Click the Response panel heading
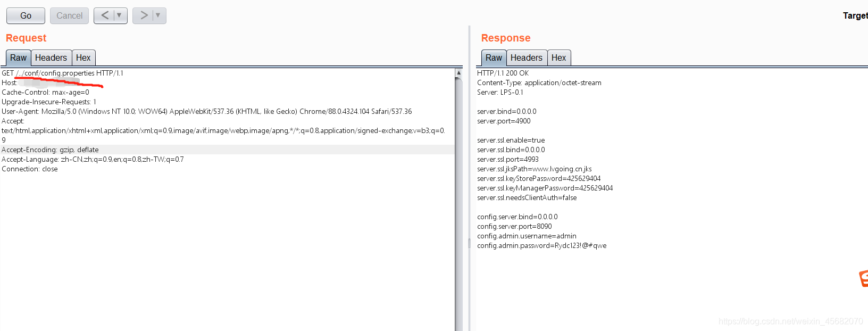 tap(506, 38)
